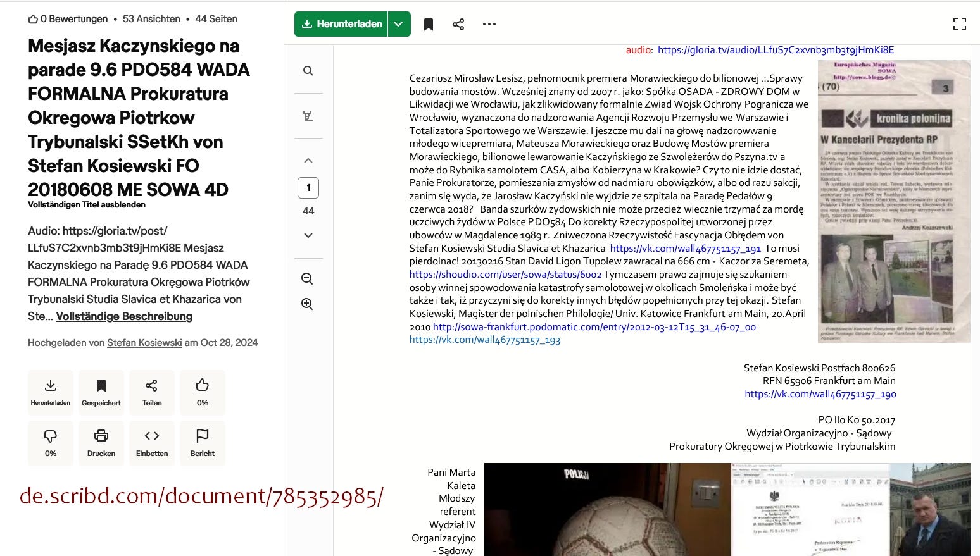Go to the next page with the down chevron
This screenshot has width=980, height=556.
(x=308, y=235)
